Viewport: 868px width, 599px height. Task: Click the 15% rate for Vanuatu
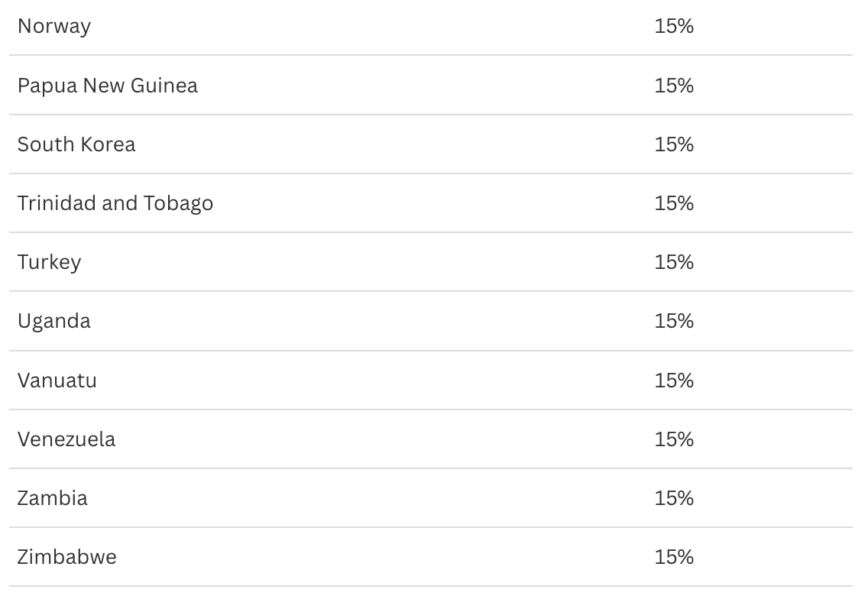pyautogui.click(x=674, y=380)
